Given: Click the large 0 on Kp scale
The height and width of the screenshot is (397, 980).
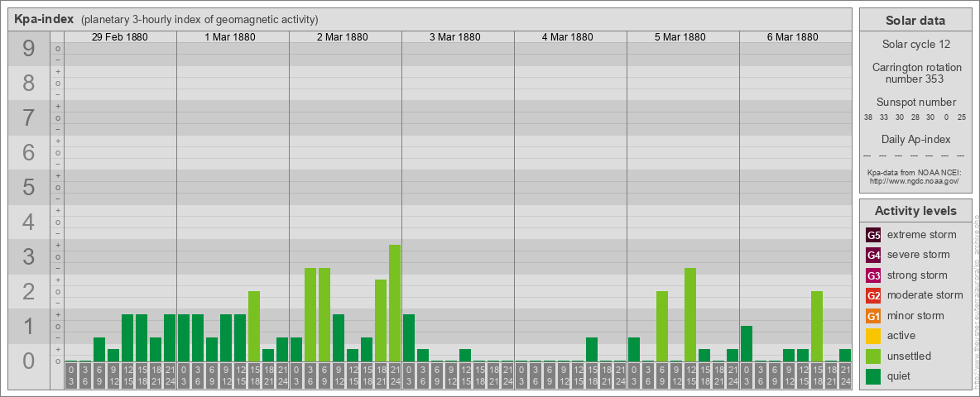Looking at the screenshot, I should 28,361.
